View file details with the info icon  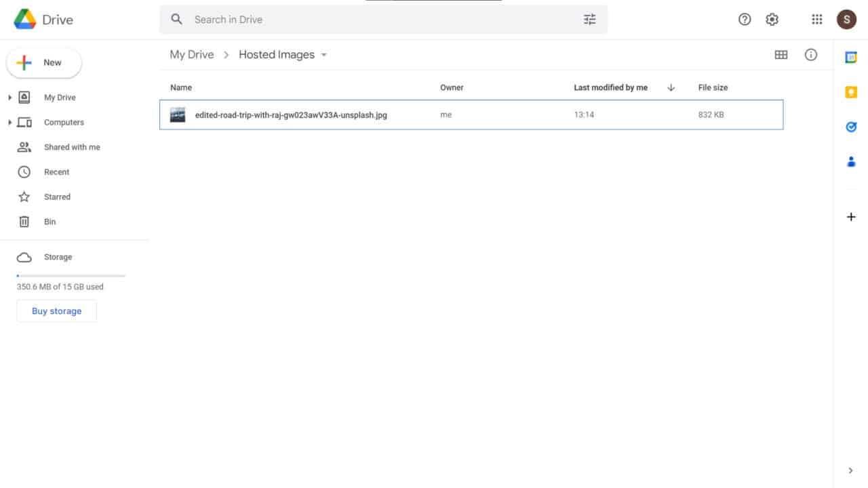(811, 55)
